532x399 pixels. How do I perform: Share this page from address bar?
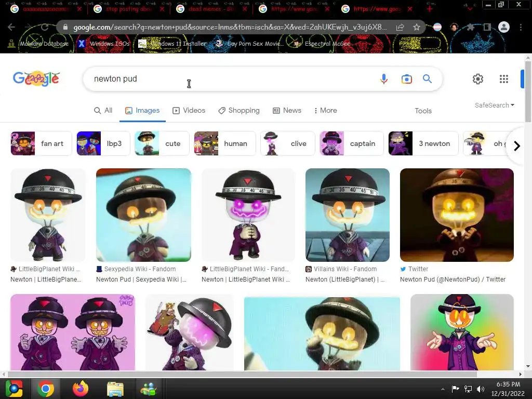pyautogui.click(x=400, y=27)
